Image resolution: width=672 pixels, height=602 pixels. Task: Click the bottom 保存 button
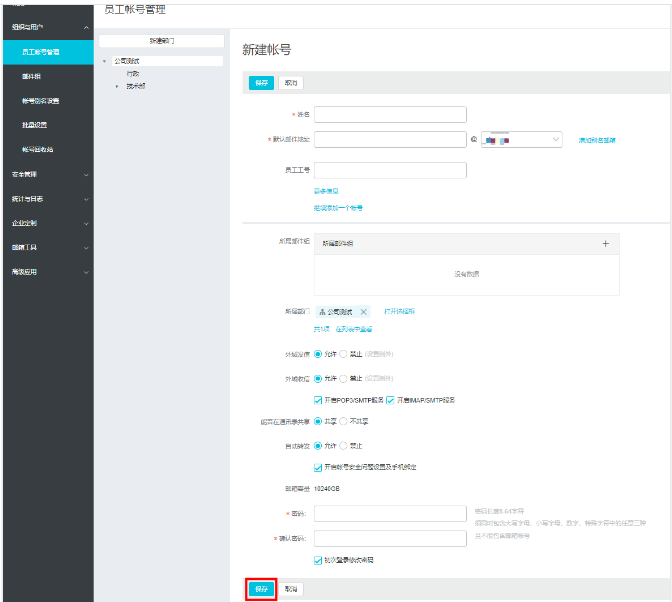click(x=261, y=589)
